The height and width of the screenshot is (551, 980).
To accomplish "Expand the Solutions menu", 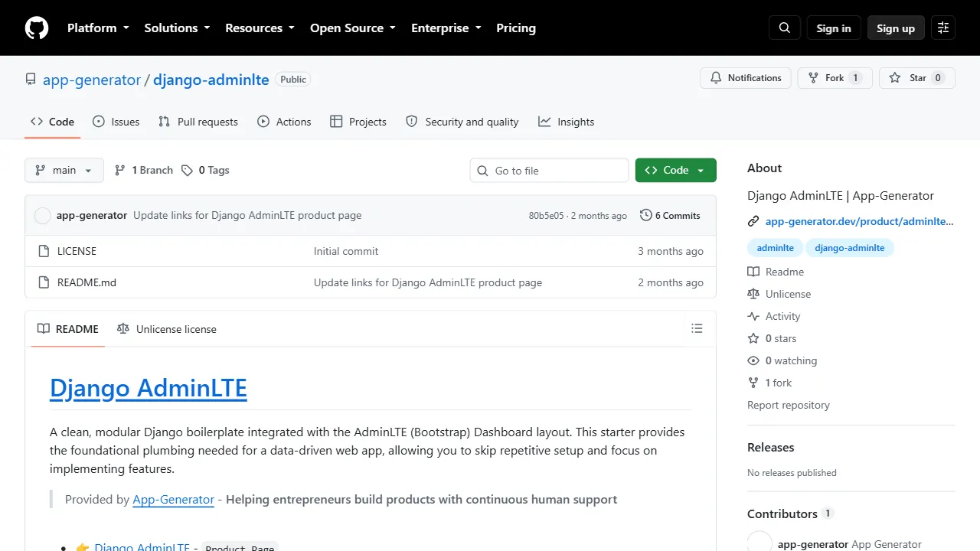I will click(177, 28).
